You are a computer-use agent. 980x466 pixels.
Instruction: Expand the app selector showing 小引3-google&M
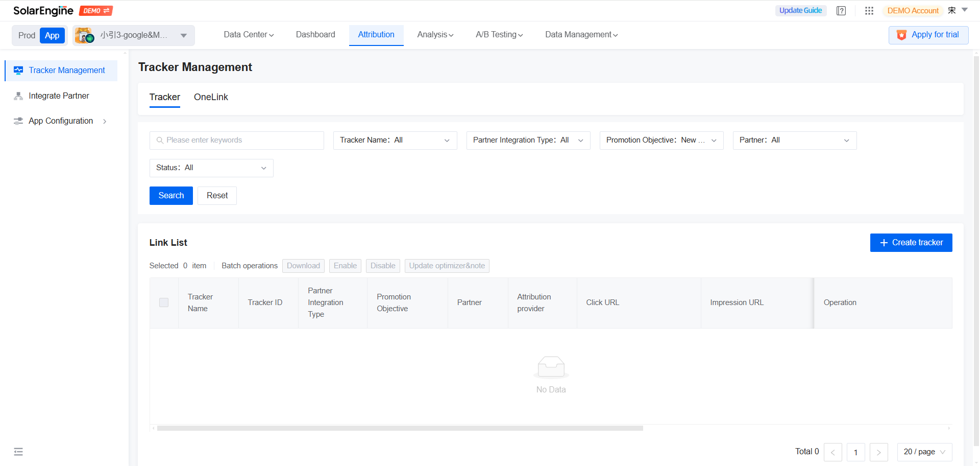point(183,35)
